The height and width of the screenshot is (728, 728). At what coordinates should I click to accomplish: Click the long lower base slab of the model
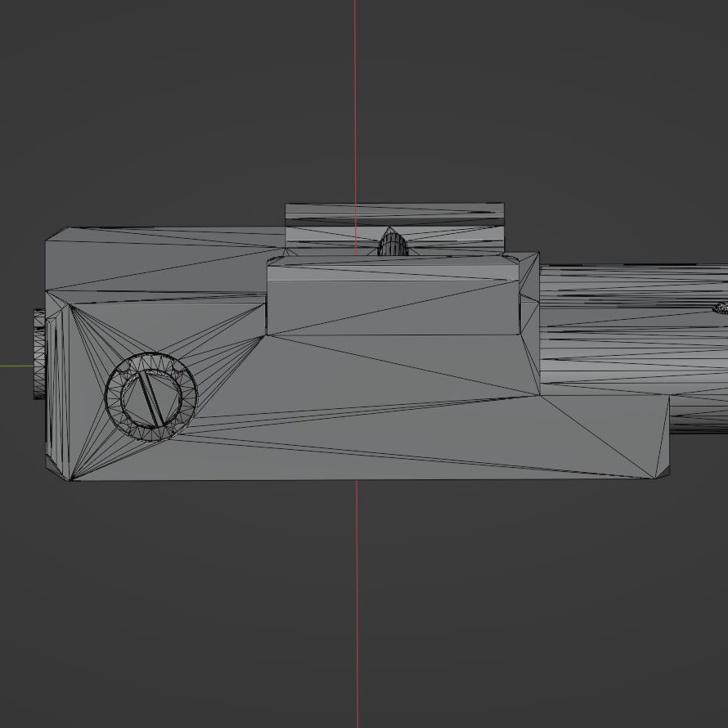pos(371,437)
